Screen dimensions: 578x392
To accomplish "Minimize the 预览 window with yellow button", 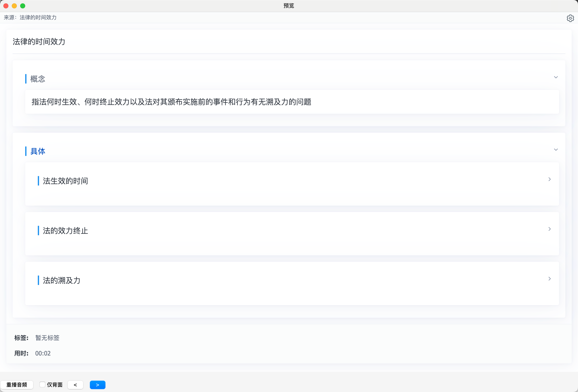I will [x=14, y=6].
